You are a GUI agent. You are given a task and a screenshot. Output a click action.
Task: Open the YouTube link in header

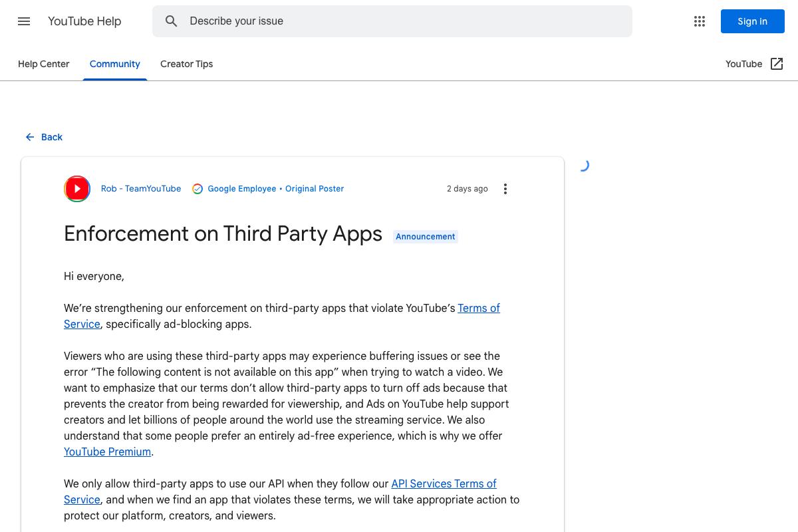744,64
